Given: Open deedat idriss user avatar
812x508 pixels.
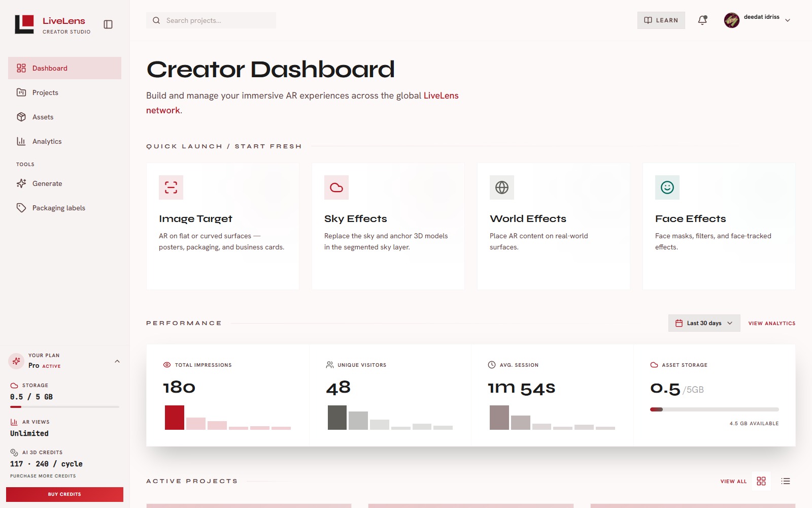Looking at the screenshot, I should [731, 20].
